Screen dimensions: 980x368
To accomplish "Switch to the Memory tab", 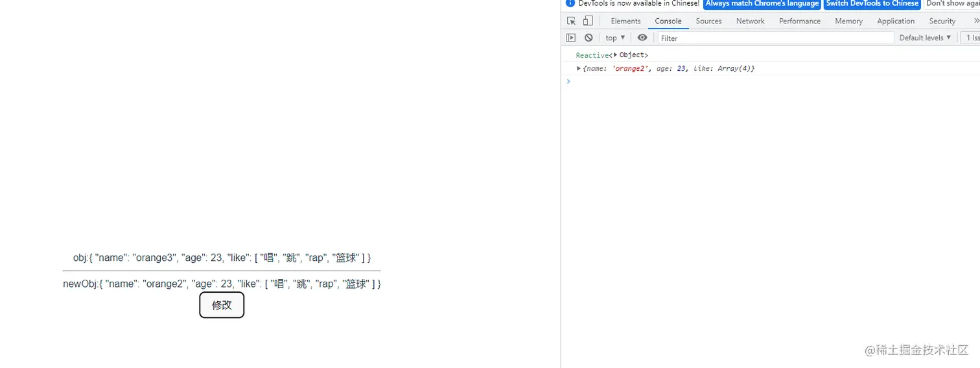I will coord(848,21).
